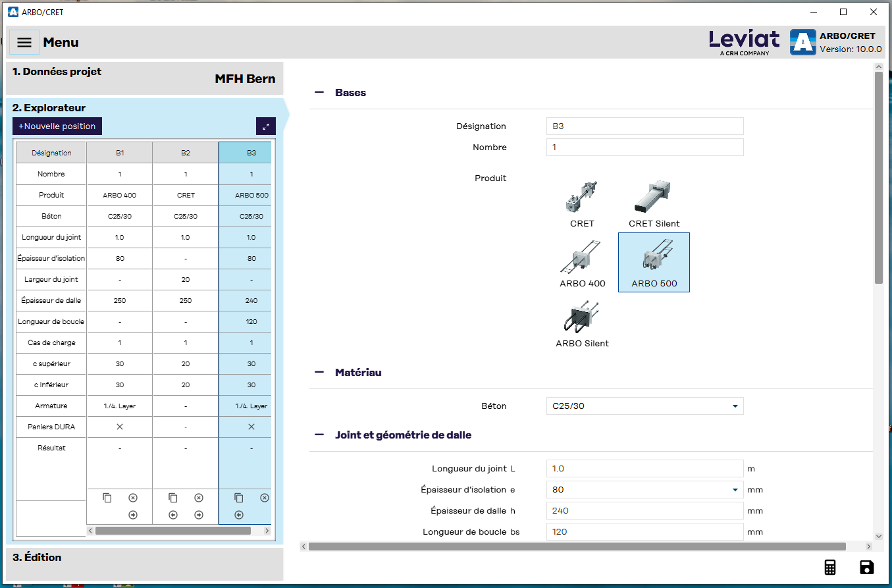Viewport: 892px width, 588px height.
Task: Select the B2 column header
Action: [x=186, y=153]
